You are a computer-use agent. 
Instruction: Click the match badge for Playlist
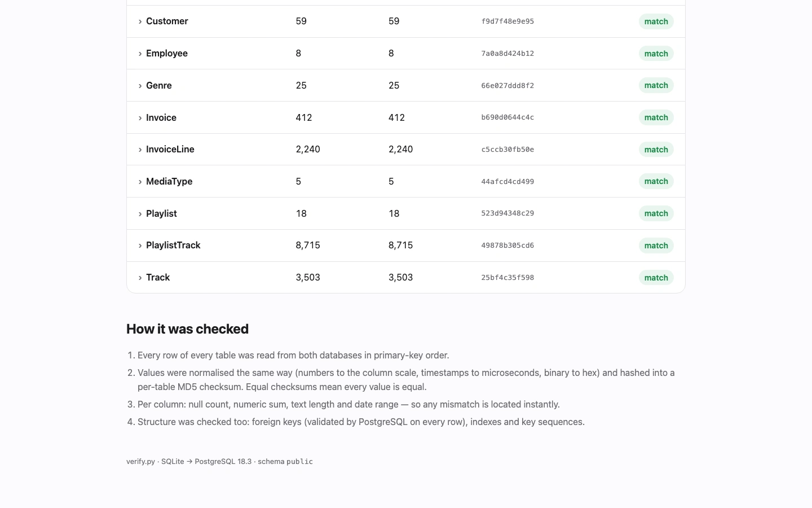pos(656,213)
